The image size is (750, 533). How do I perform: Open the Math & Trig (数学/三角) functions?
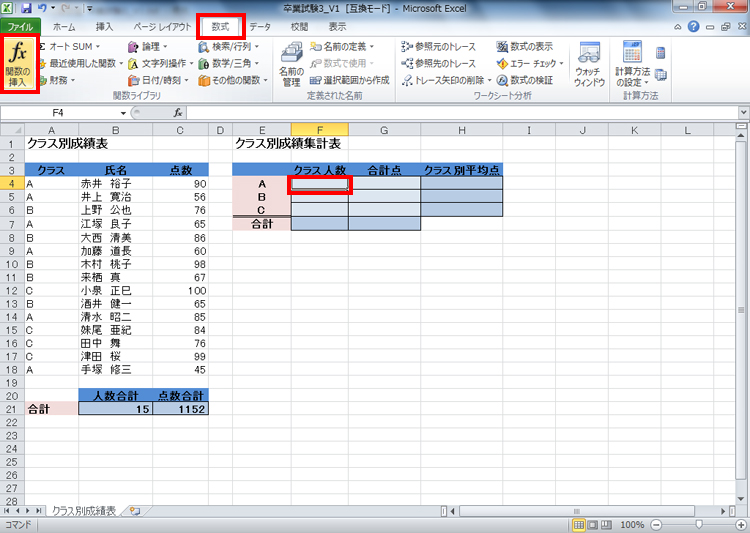pos(229,63)
